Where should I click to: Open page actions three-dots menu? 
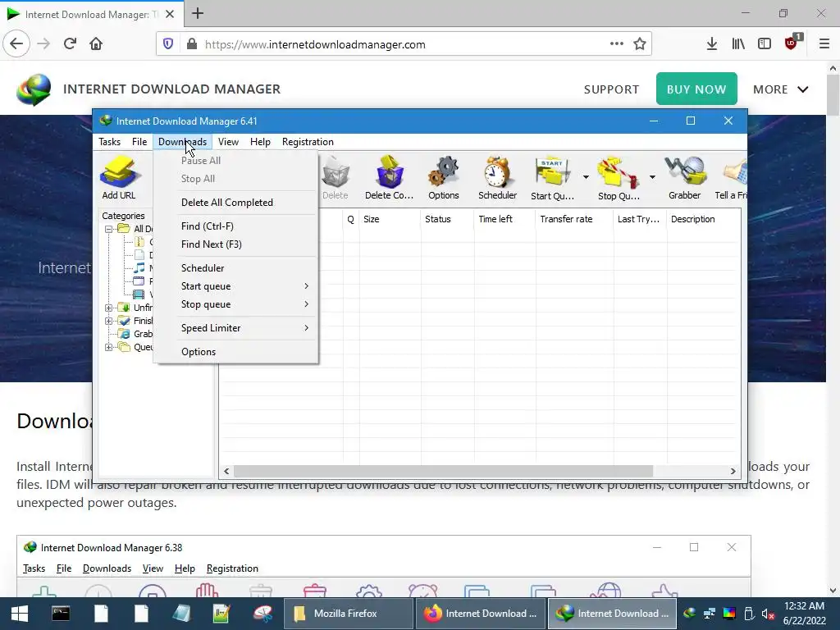617,44
